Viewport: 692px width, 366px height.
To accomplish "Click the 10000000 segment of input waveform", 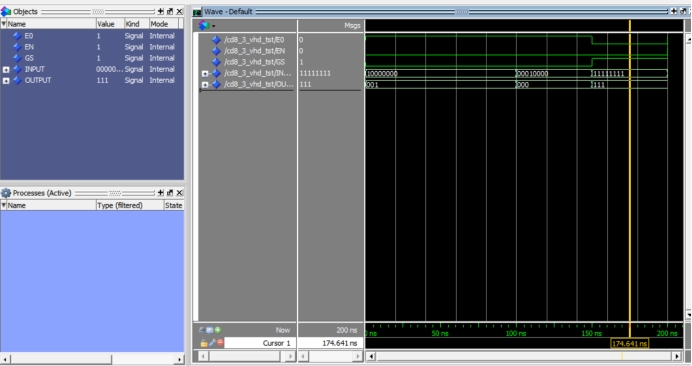I will click(x=440, y=73).
